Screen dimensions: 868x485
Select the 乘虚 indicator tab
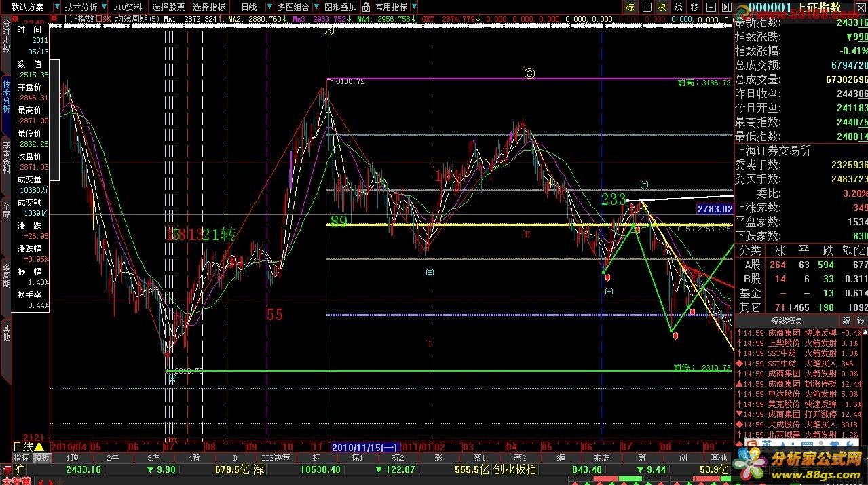pos(601,458)
